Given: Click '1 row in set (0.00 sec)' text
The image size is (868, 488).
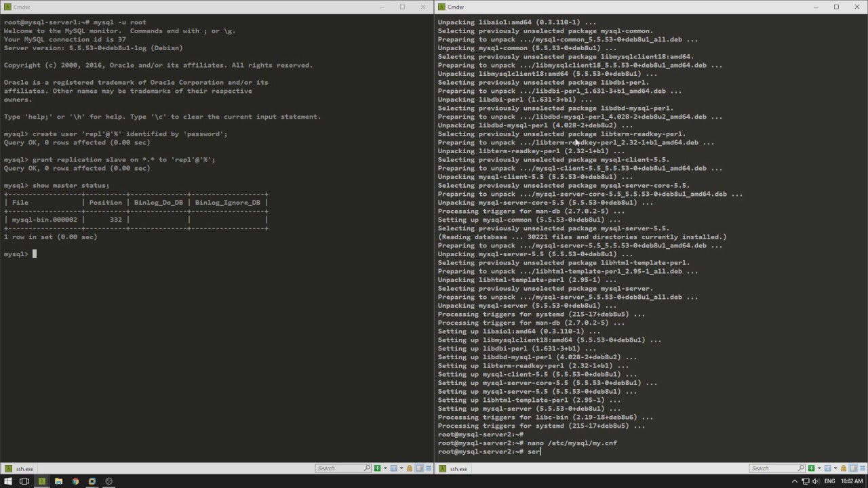Looking at the screenshot, I should click(51, 237).
